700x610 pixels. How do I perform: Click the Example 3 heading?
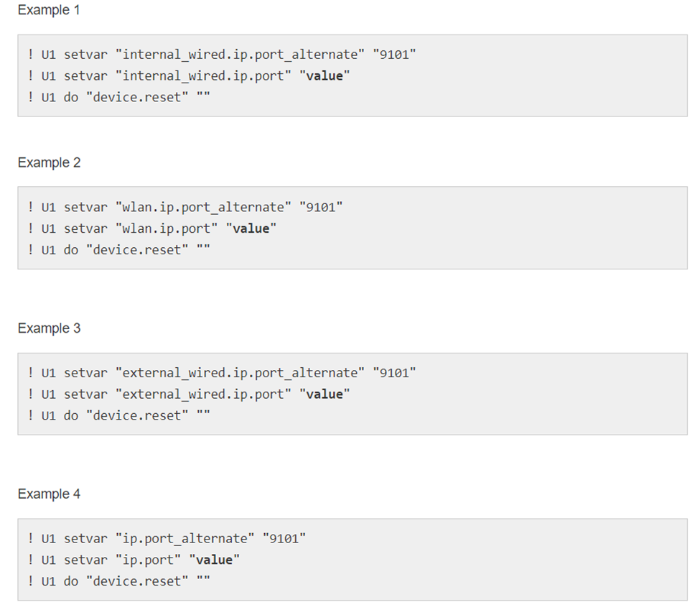(x=49, y=328)
